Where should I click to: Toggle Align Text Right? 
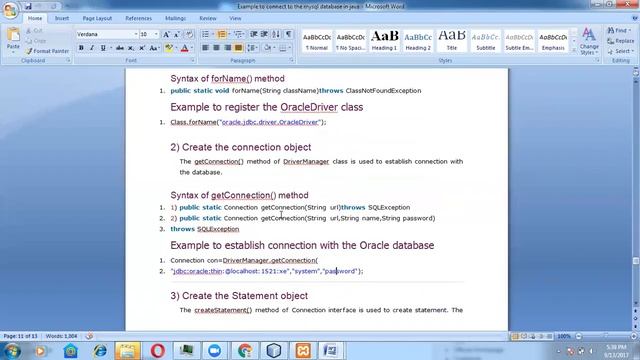[227, 48]
